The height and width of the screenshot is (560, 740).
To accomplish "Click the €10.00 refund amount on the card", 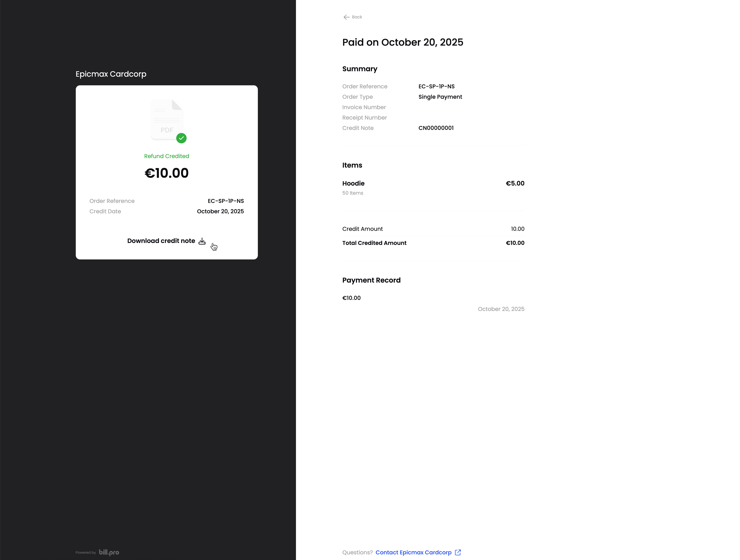I will click(x=166, y=173).
